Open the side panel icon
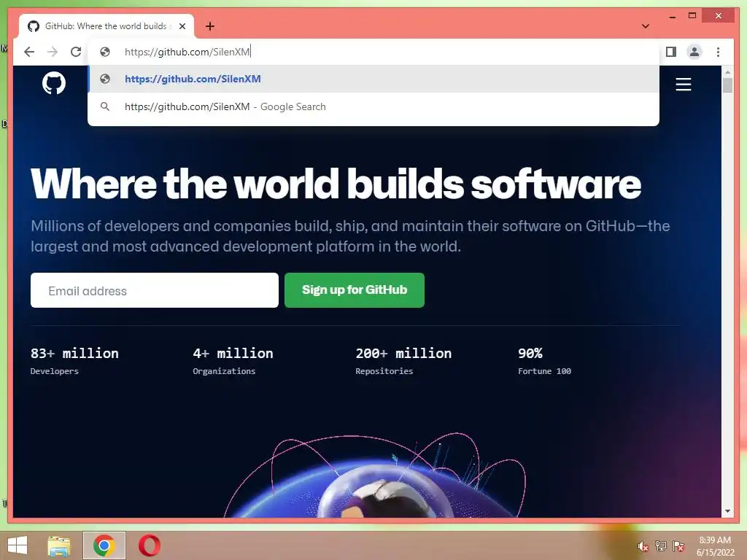The width and height of the screenshot is (747, 560). 671,52
